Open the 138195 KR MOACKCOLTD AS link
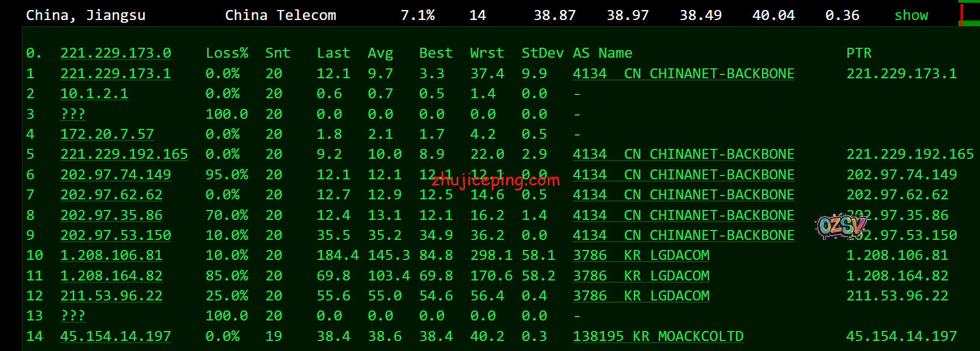 pos(658,337)
